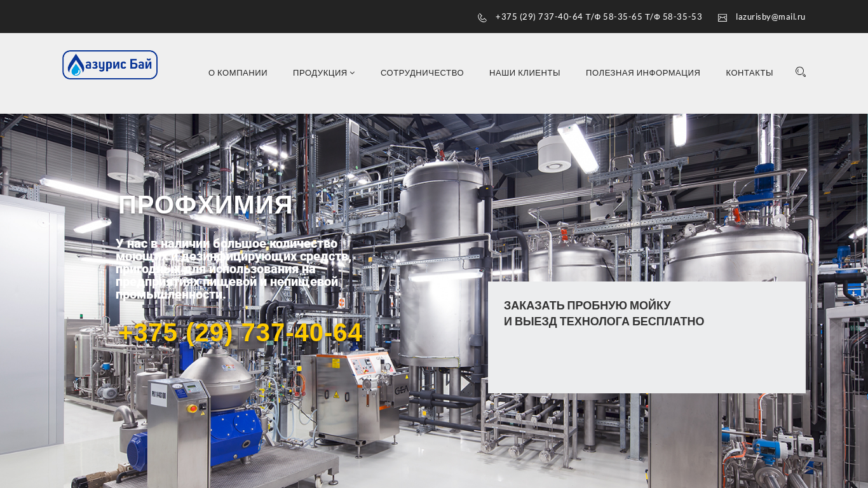Viewport: 868px width, 488px height.
Task: Click the top bar phone numbers text
Action: coord(599,17)
